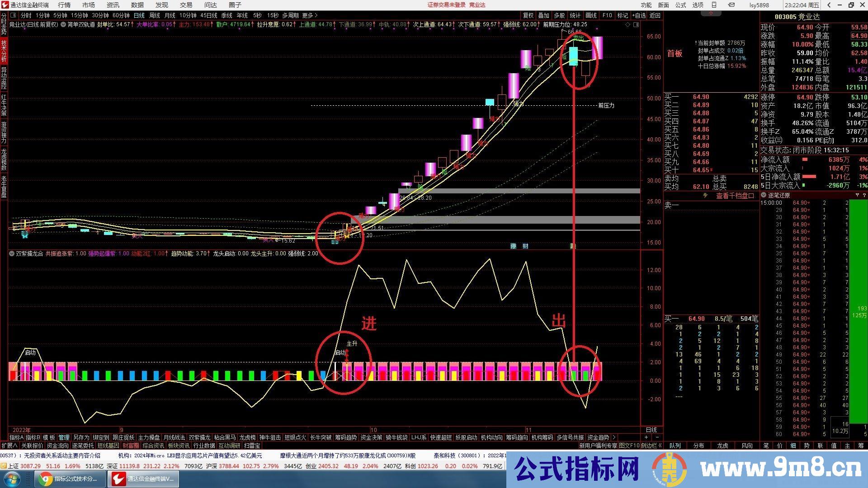This screenshot has height=488, width=868.
Task: Click the 价 tab icon at the bottom right
Action: 779,446
